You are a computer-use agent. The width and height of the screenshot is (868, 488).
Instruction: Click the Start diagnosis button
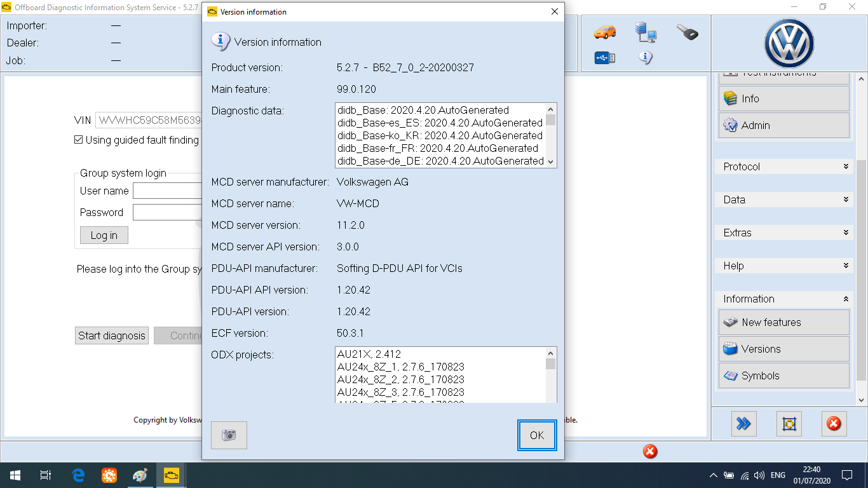[x=112, y=335]
